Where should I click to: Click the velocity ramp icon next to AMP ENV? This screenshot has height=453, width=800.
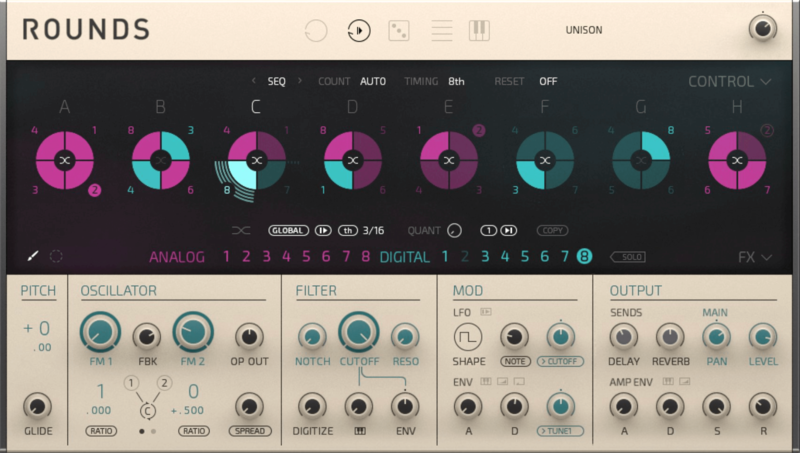[685, 381]
